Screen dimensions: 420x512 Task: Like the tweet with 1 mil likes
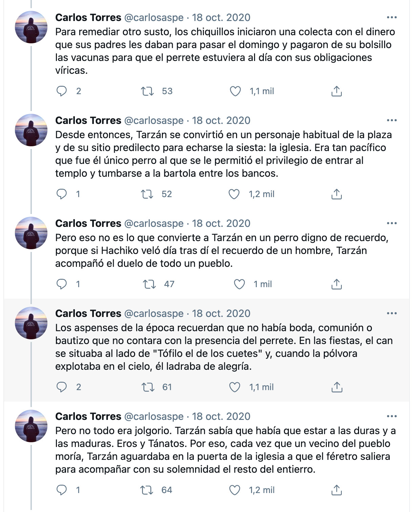239,284
